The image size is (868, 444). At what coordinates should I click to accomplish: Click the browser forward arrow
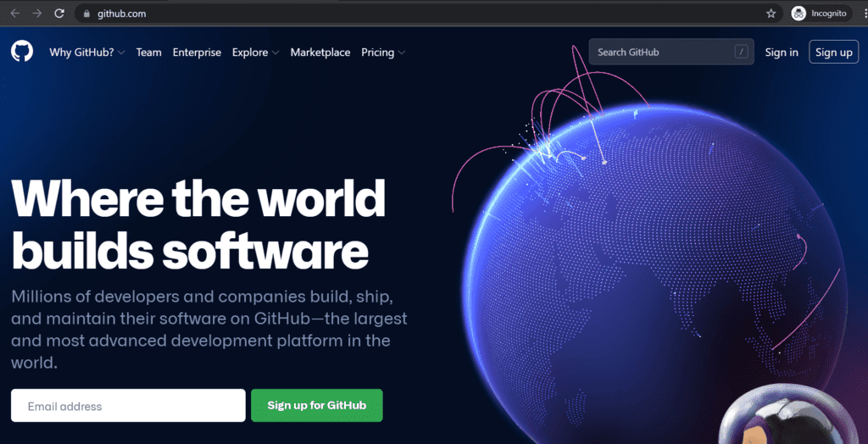[x=37, y=14]
